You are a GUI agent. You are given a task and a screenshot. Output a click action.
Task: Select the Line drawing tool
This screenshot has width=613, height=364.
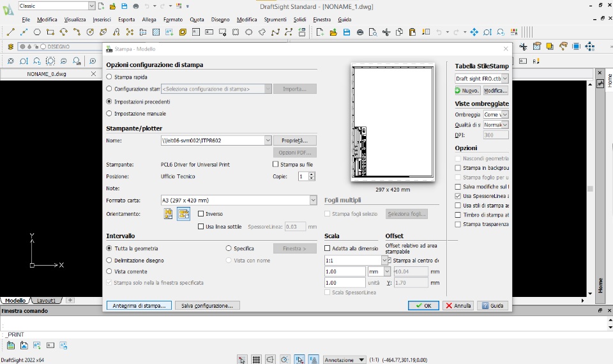(11, 32)
